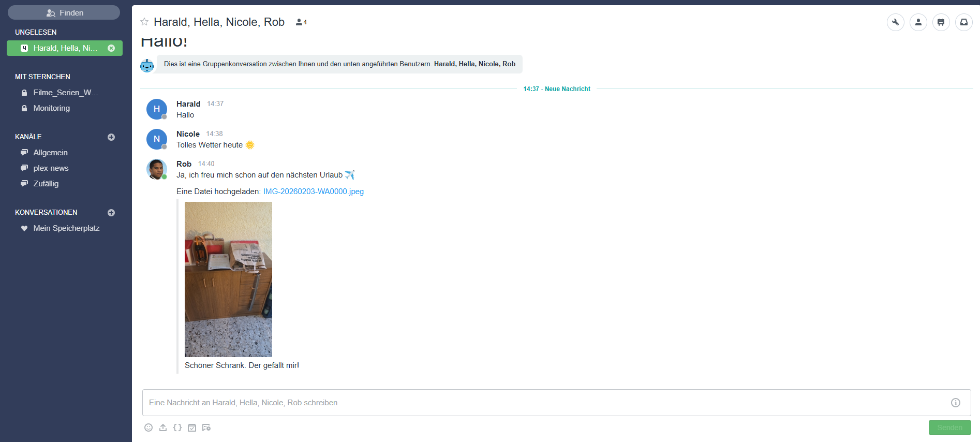Click the caption Schöner Schrank. Der gefällt mir!
This screenshot has height=442, width=980.
242,365
